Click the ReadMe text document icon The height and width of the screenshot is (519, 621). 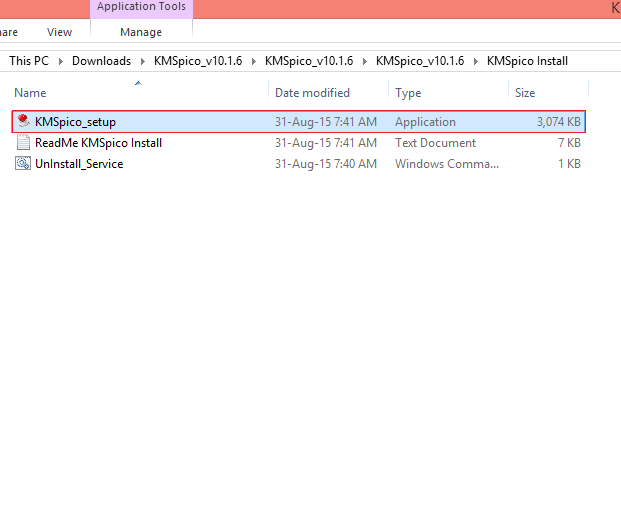pos(23,143)
